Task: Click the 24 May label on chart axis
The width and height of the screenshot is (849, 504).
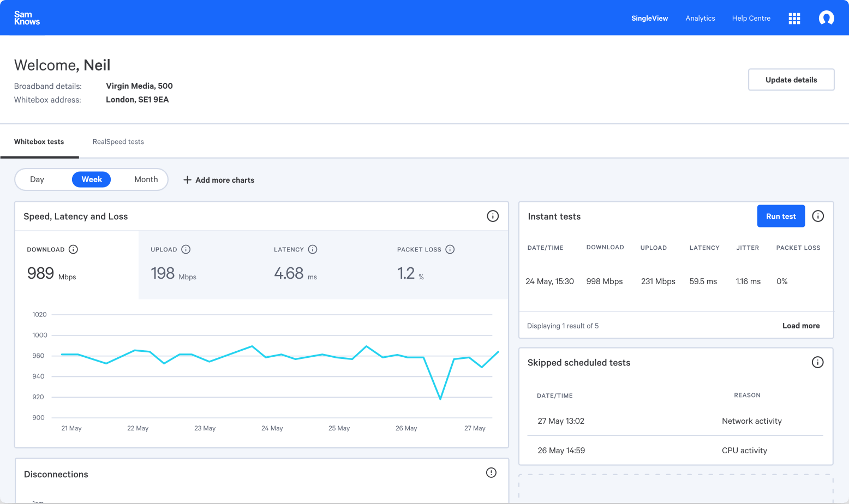Action: coord(272,428)
